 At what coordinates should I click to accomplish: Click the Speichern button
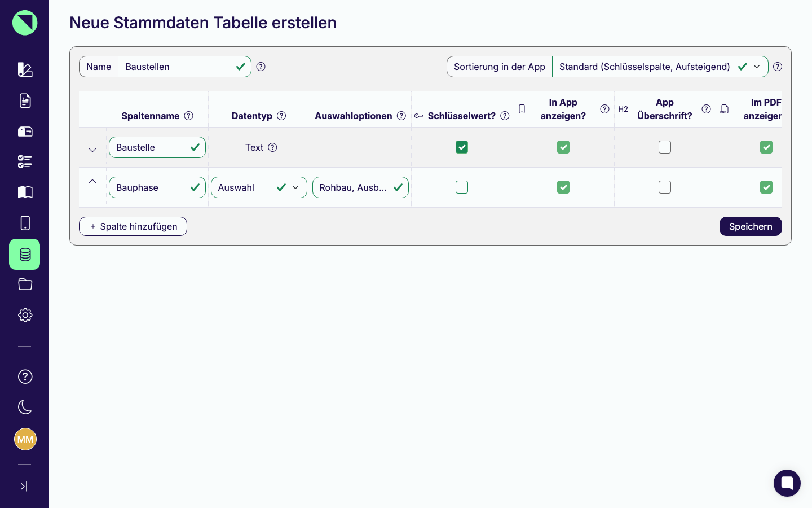751,226
